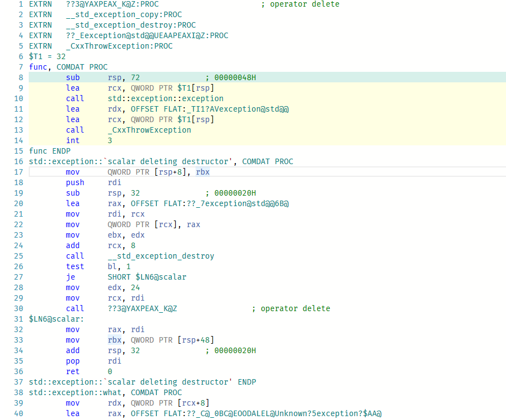Viewport: 506px width, 420px height.
Task: Click the 'push' instruction on line 18
Action: (x=75, y=182)
